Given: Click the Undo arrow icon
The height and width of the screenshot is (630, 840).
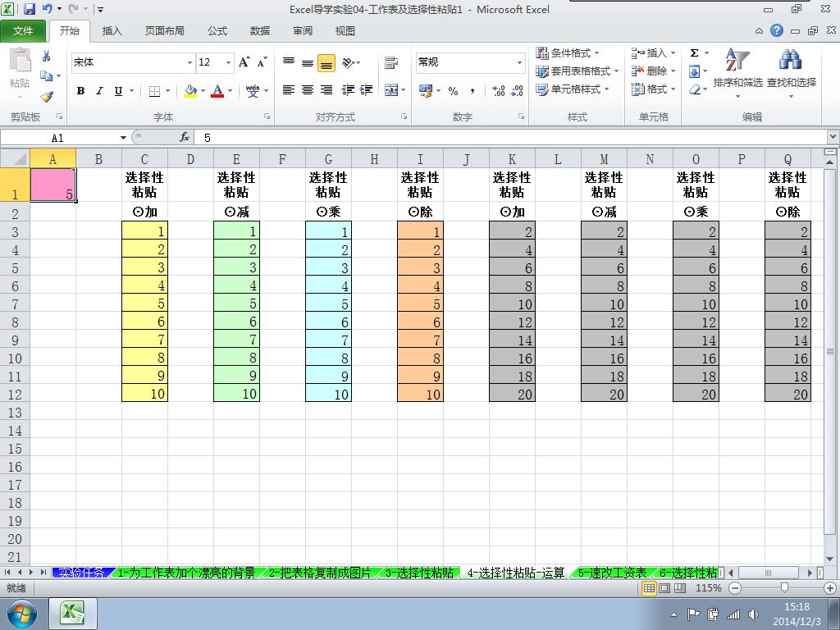Looking at the screenshot, I should [x=47, y=9].
